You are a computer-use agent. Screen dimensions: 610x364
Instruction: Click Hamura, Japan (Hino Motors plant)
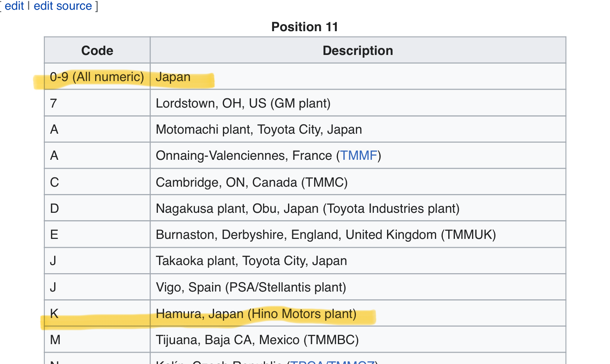pos(256,314)
